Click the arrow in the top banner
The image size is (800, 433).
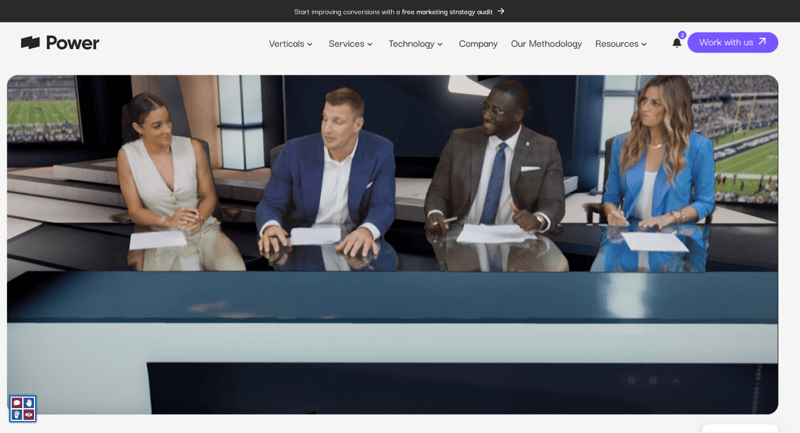click(x=500, y=11)
